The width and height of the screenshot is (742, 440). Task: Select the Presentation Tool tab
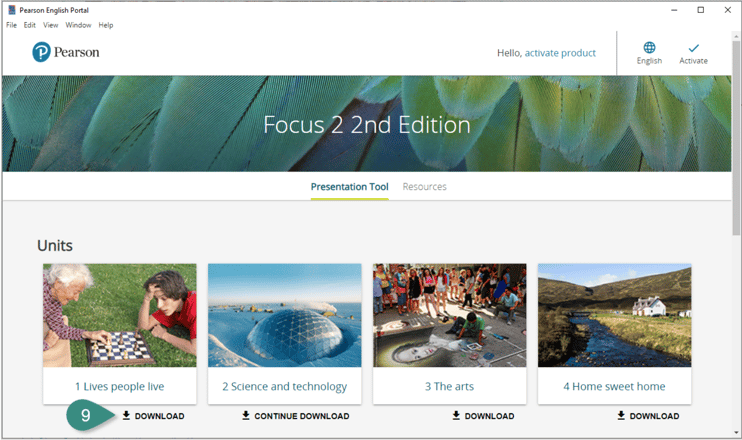coord(349,187)
